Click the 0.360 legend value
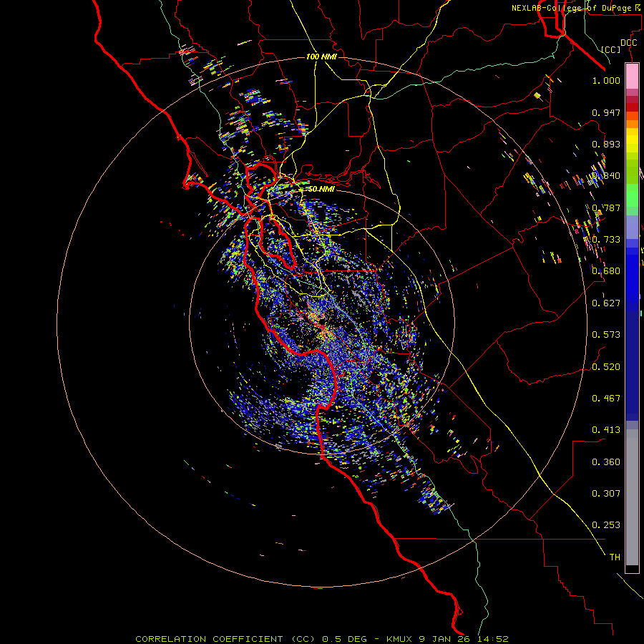 [606, 462]
